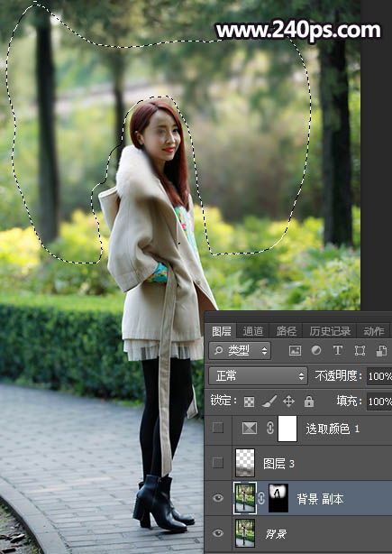Filter layers by pixel image icon
Screen dimensions: 392x554
pos(295,350)
